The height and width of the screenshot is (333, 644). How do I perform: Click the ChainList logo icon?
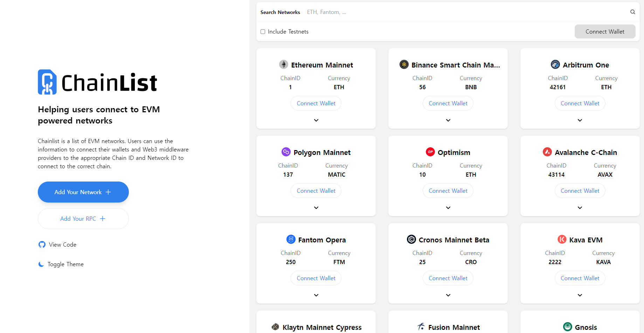pyautogui.click(x=47, y=82)
